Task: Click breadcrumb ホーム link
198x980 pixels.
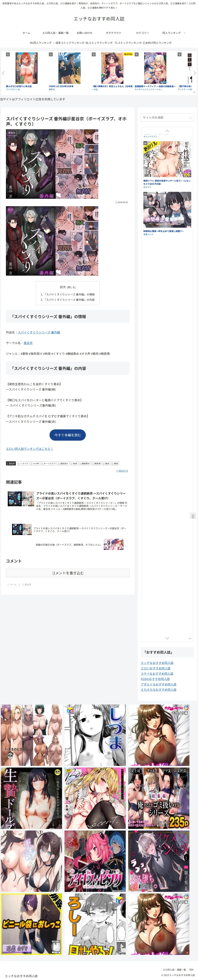Action: click(x=13, y=584)
